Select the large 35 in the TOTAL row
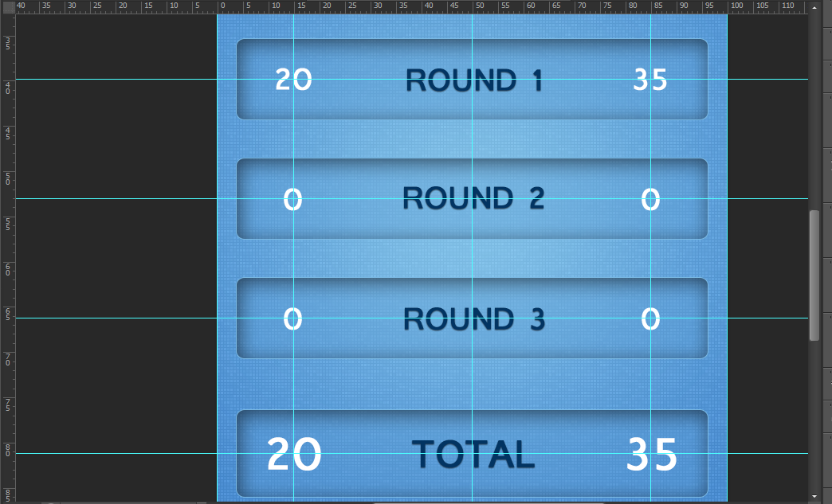This screenshot has height=504, width=832. pos(651,454)
